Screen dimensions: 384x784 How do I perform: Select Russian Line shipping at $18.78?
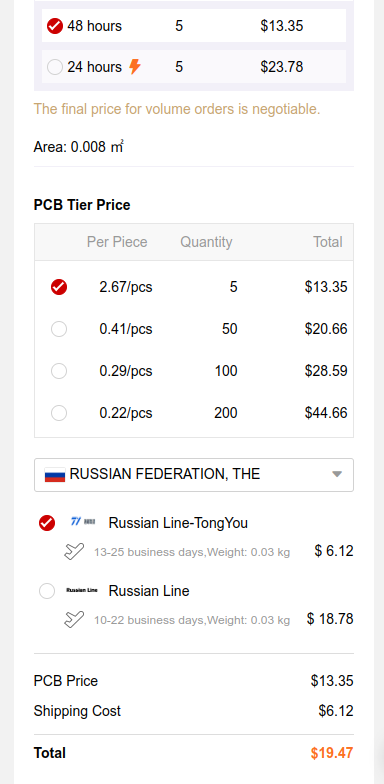[x=47, y=591]
